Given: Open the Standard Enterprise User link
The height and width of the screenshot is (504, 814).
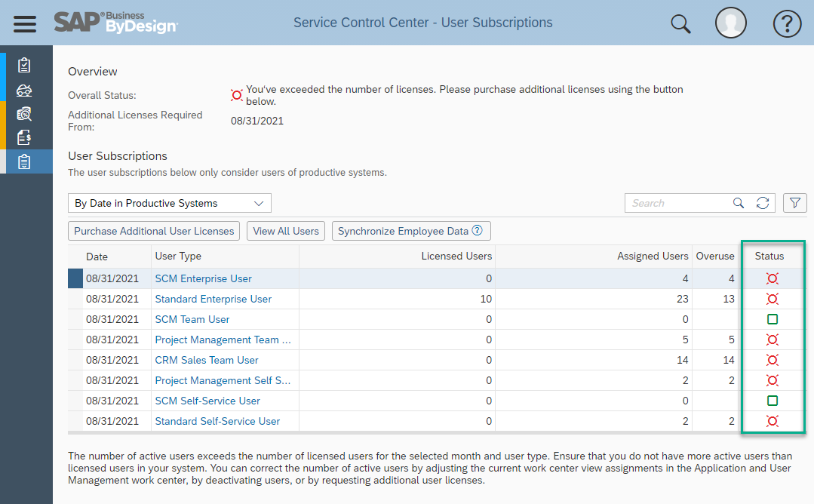Looking at the screenshot, I should [213, 299].
